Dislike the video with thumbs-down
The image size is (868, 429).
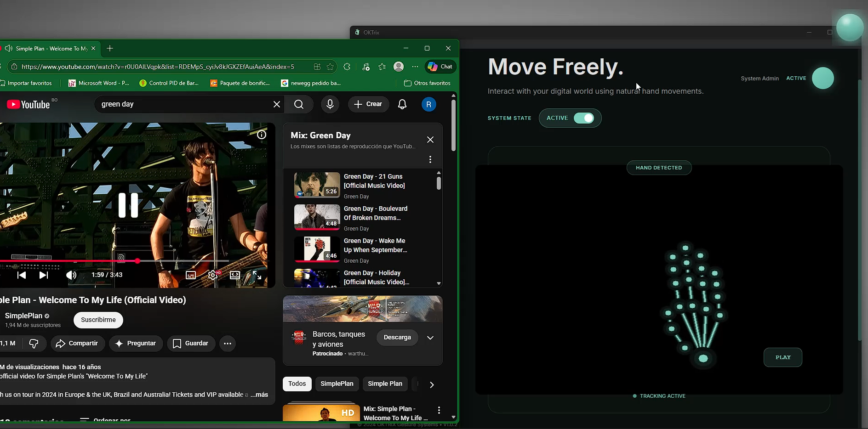34,344
